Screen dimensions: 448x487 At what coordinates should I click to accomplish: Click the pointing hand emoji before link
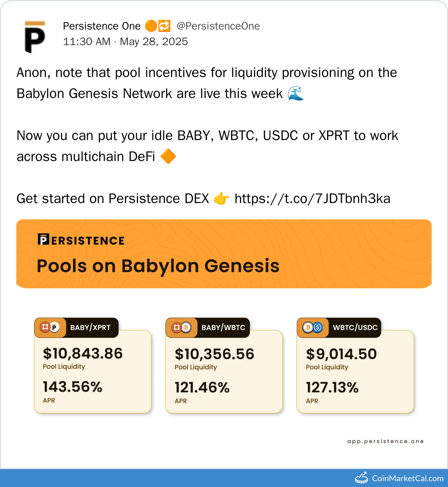222,199
